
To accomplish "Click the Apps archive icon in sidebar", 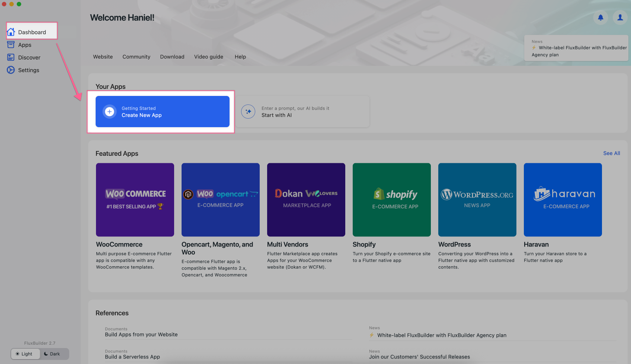I will [x=11, y=45].
